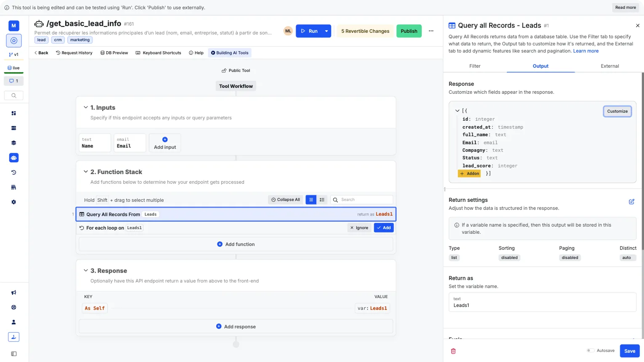Collapse the response schema chevron
The image size is (644, 362).
click(457, 111)
